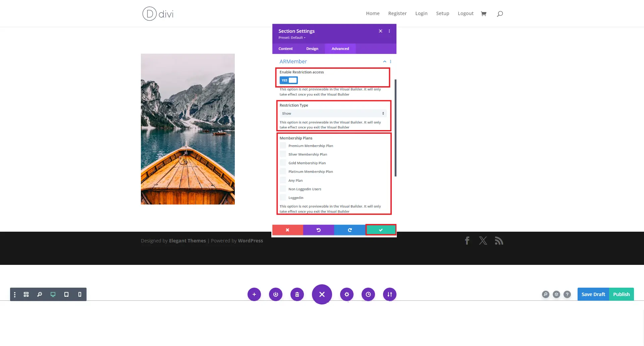Select the Advanced tab

[340, 49]
